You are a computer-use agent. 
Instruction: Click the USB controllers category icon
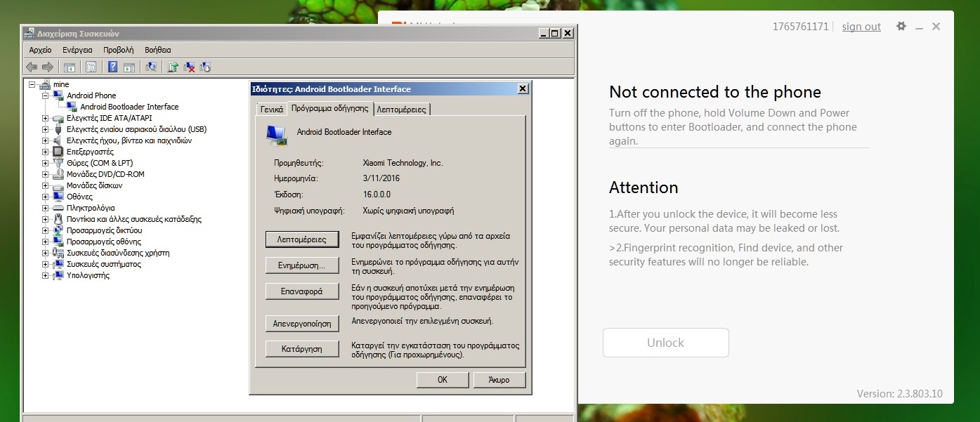click(58, 129)
